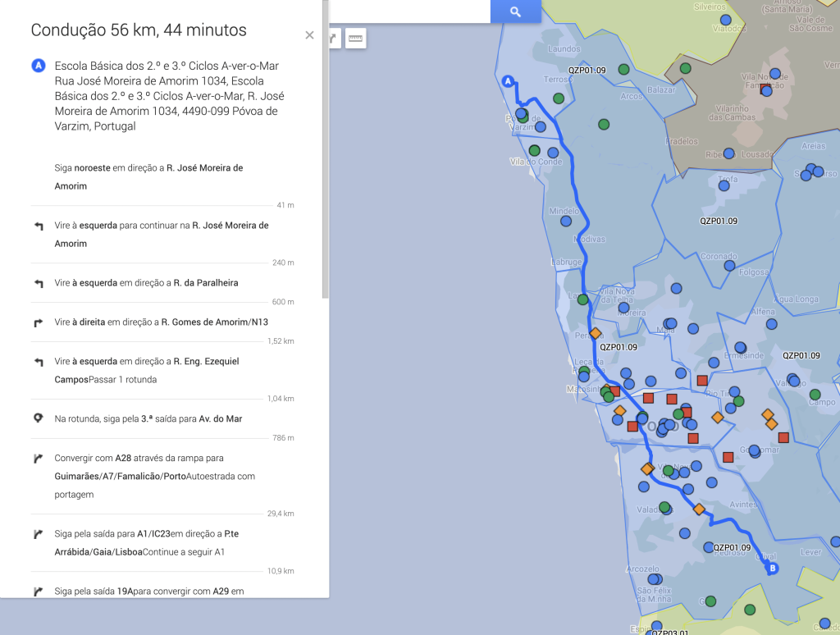
Task: Click turn-right arrow icon for R. Gomes de Amorim
Action: point(38,322)
